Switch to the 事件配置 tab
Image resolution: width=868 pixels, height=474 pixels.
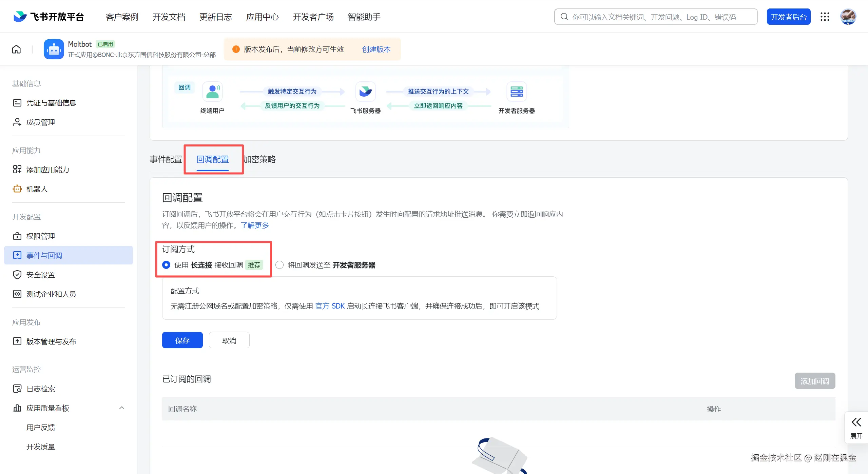(x=166, y=160)
